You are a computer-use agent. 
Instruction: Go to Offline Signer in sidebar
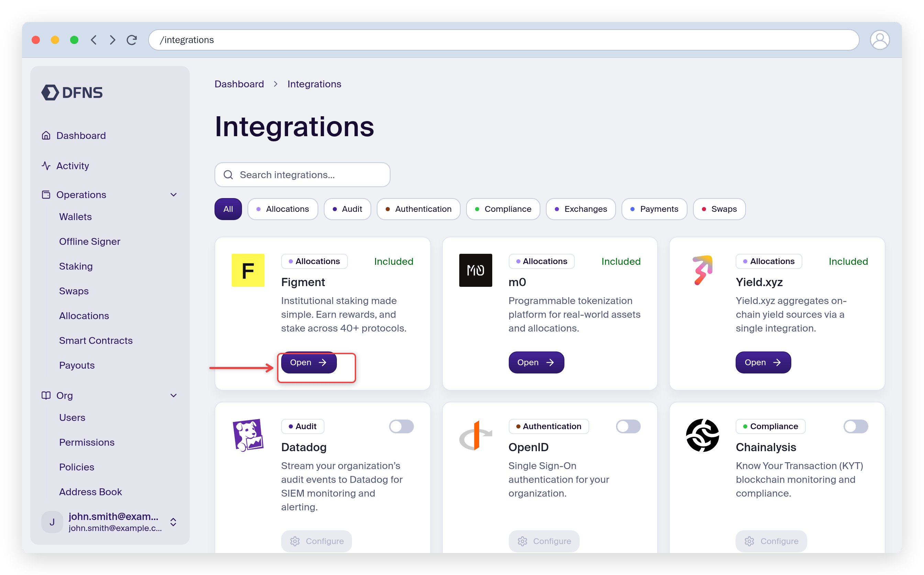point(90,241)
